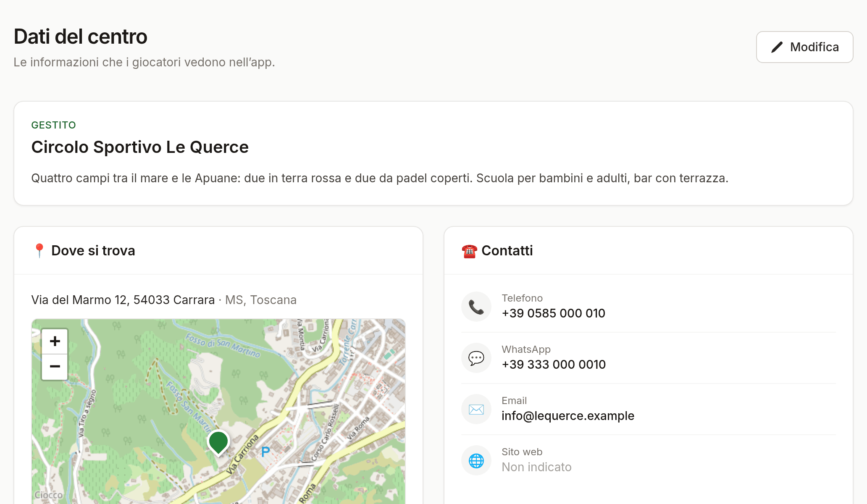The width and height of the screenshot is (867, 504).
Task: Click the email info@lequerce.example
Action: 568,416
